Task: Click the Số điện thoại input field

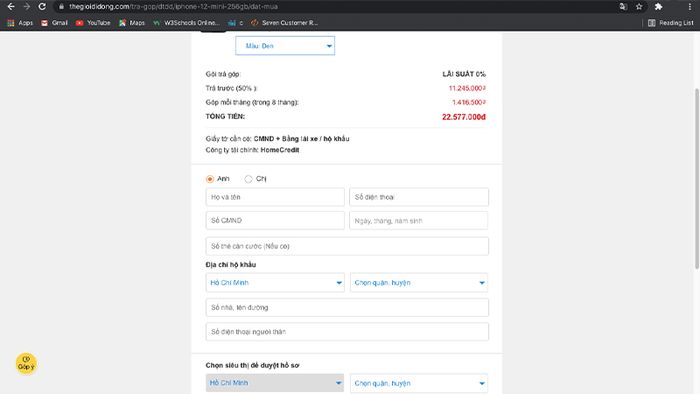Action: tap(419, 197)
